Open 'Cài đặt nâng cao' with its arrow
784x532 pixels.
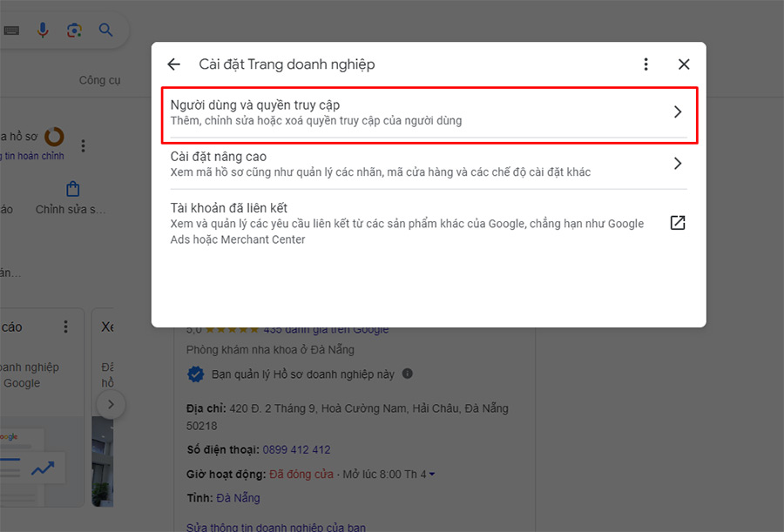678,163
